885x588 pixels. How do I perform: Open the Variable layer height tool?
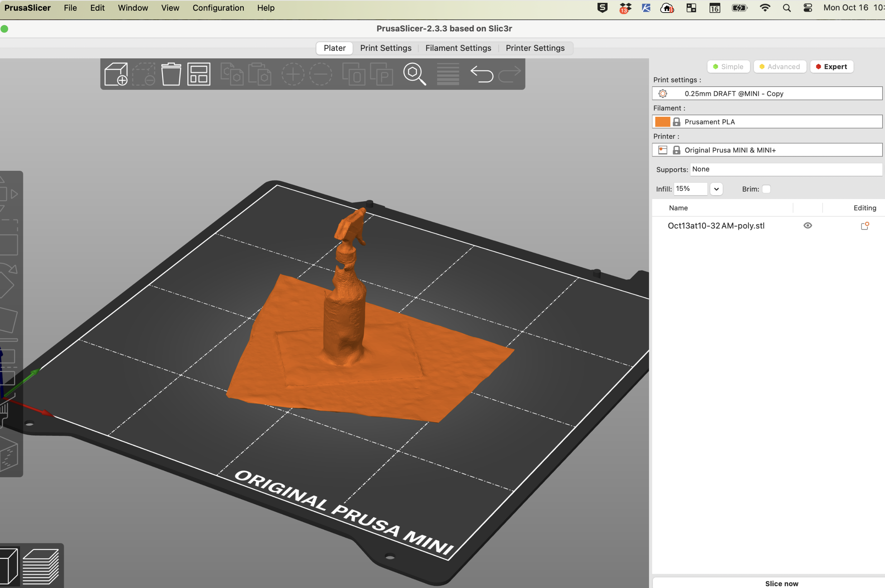click(x=448, y=74)
